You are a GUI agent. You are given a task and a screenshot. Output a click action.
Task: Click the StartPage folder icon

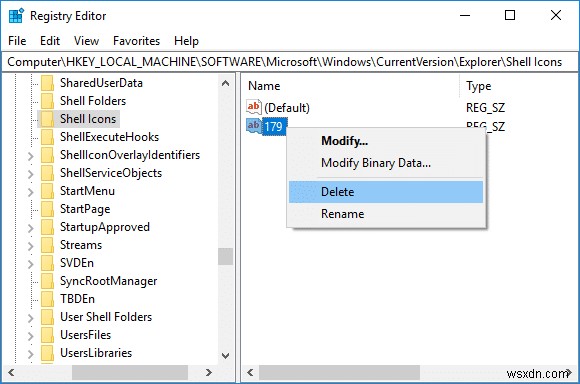coord(48,209)
